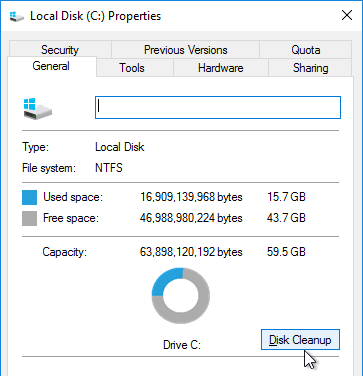Click the drive icon in the title bar

17,16
